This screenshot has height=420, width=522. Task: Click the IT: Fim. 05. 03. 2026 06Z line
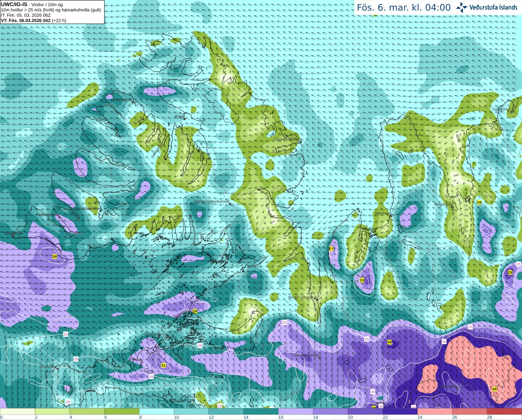click(x=26, y=15)
